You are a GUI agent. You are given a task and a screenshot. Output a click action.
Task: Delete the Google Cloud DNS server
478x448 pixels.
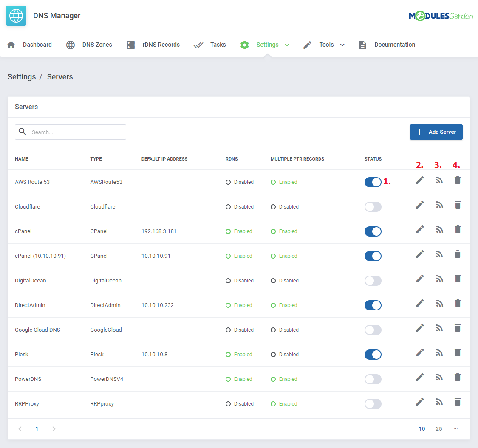pos(458,328)
